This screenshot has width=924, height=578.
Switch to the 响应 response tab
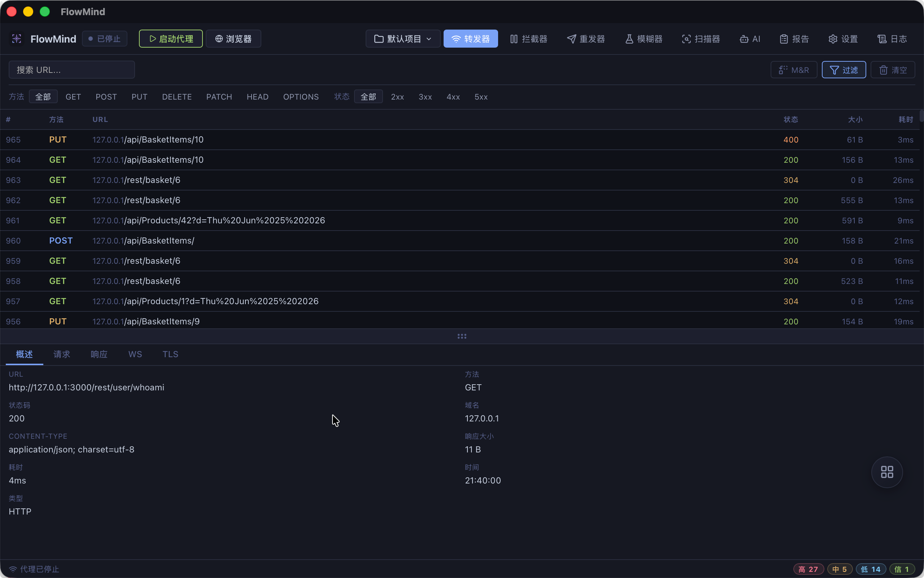(x=99, y=354)
